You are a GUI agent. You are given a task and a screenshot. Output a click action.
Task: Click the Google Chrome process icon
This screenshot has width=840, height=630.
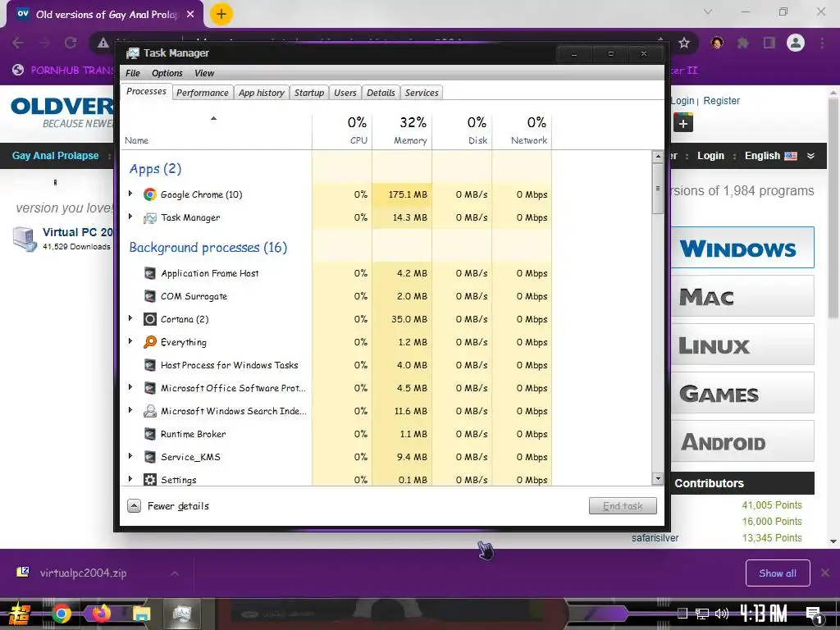pos(150,194)
